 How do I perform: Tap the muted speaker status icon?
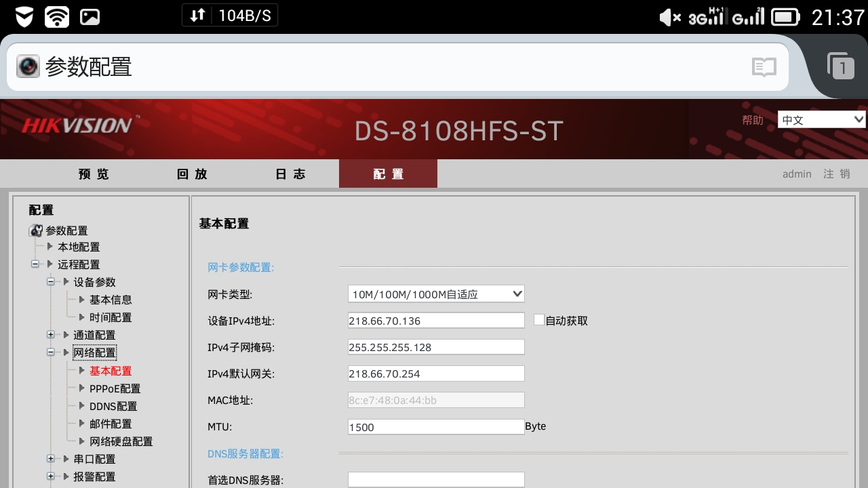[x=670, y=17]
